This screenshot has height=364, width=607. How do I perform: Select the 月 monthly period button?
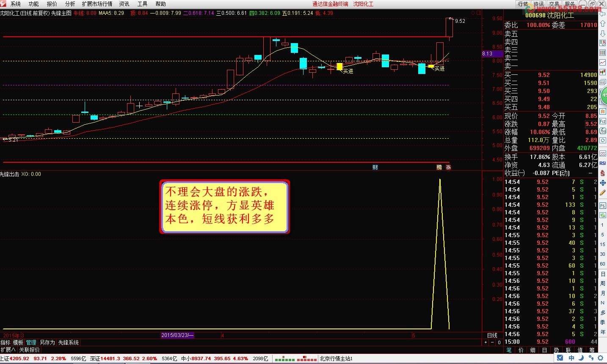tap(603, 293)
